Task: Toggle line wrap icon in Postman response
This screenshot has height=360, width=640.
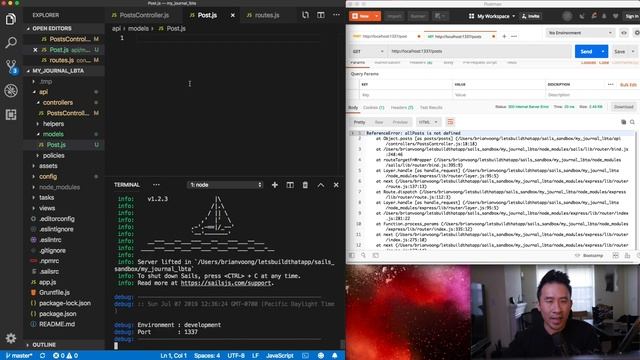Action: tap(450, 122)
